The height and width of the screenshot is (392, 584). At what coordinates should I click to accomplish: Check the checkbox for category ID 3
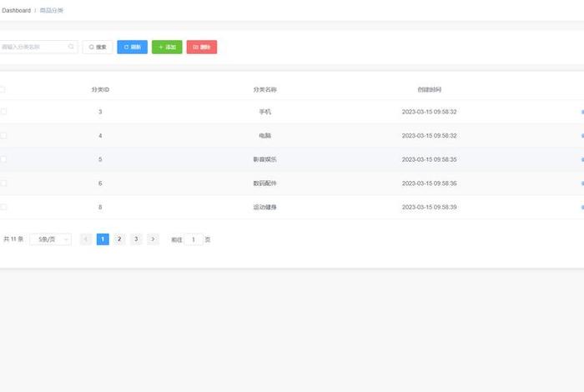pos(3,112)
